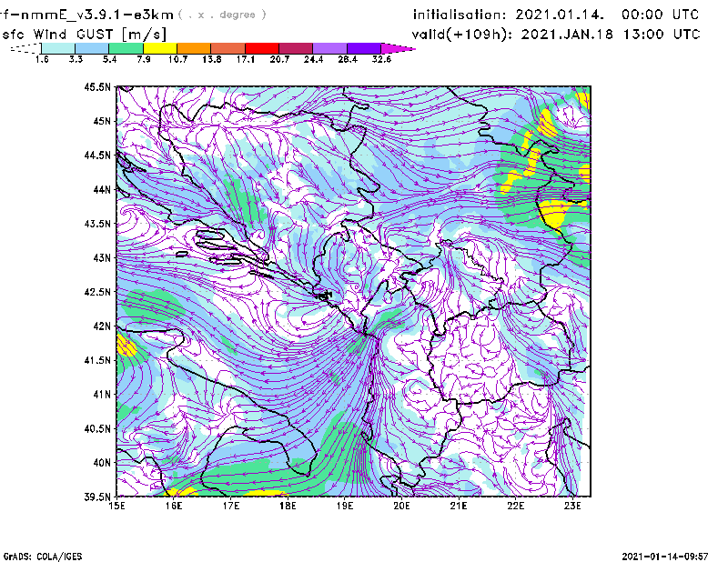Click the 15E longitude axis label
This screenshot has width=728, height=562.
click(116, 506)
